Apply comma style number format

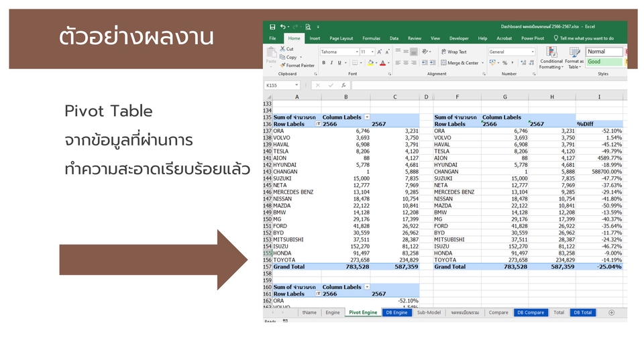coord(512,63)
